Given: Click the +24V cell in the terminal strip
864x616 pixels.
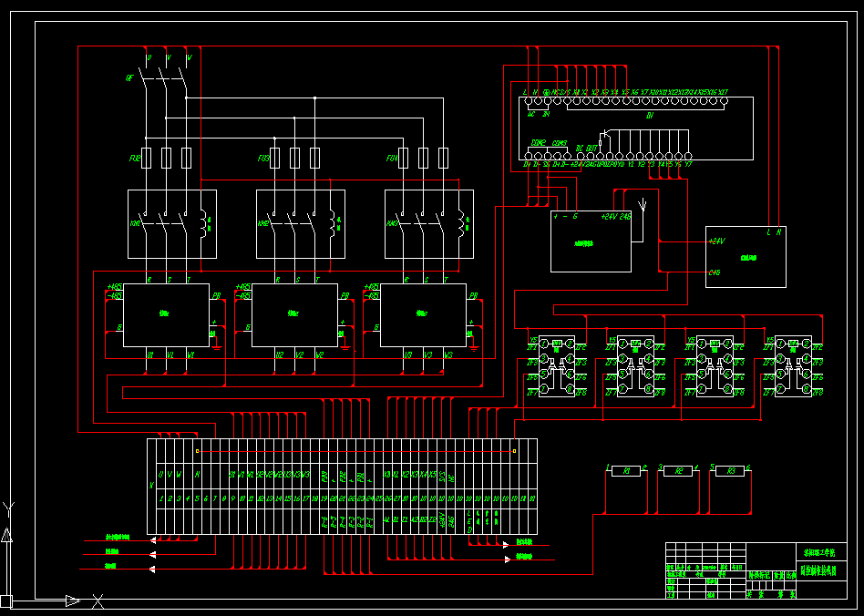Looking at the screenshot, I should click(442, 520).
